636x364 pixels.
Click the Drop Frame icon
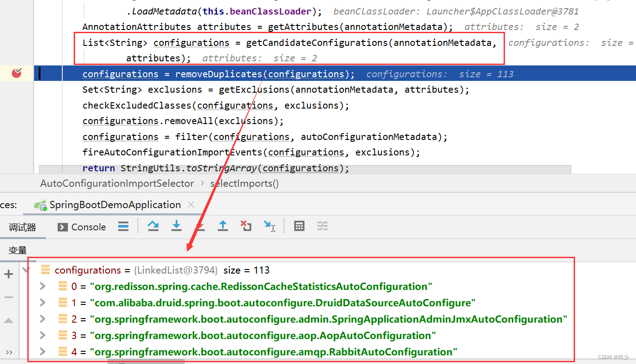click(x=246, y=226)
